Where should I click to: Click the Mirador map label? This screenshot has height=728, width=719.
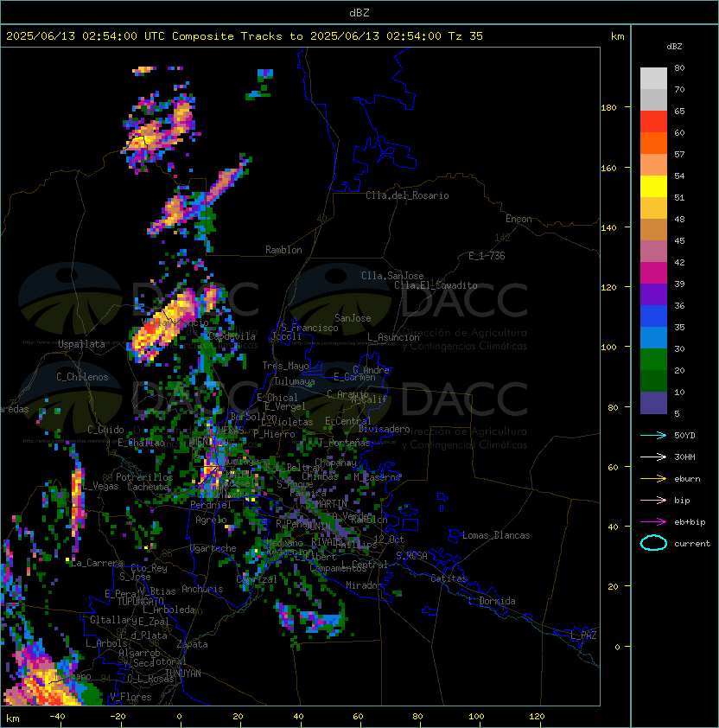(365, 585)
